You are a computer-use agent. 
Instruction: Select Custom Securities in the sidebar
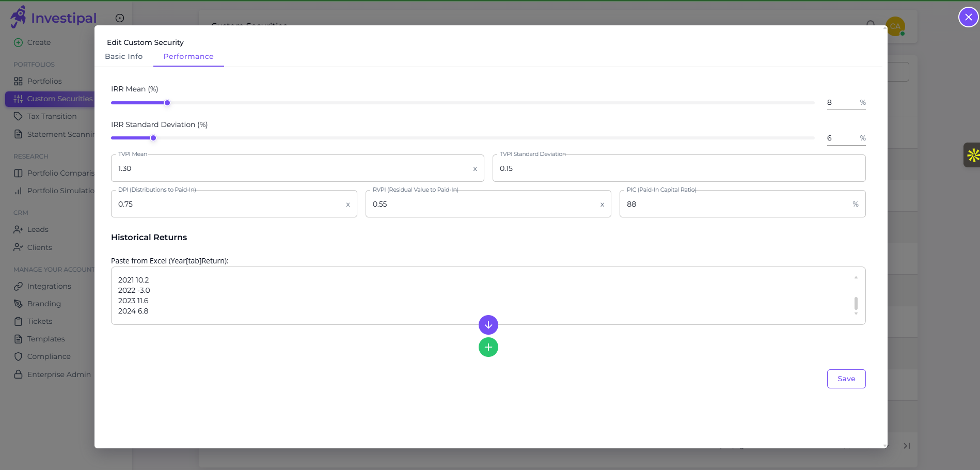coord(59,99)
